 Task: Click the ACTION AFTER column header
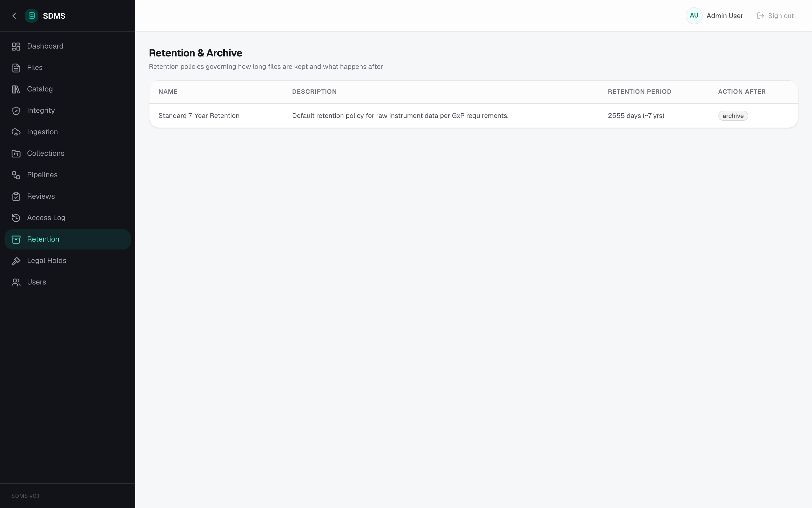742,92
